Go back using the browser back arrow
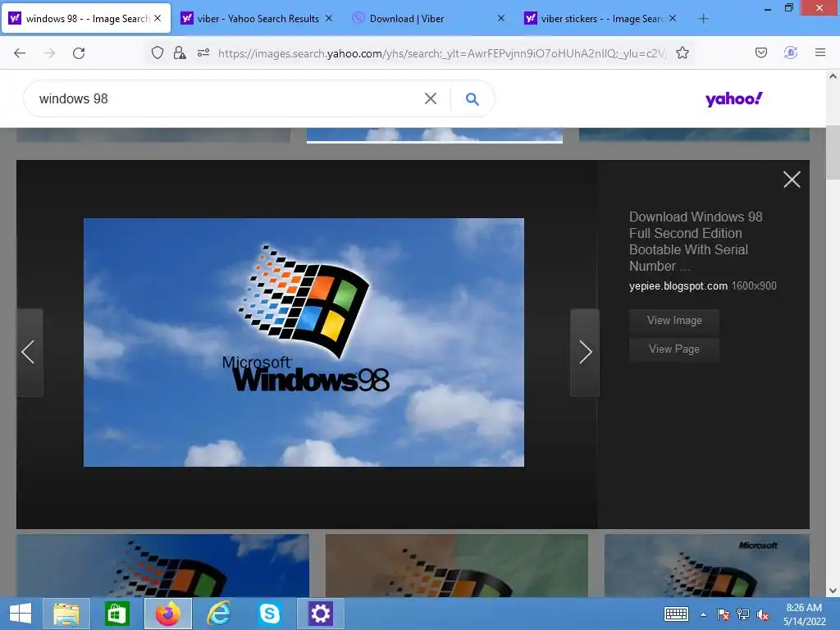 (x=20, y=53)
